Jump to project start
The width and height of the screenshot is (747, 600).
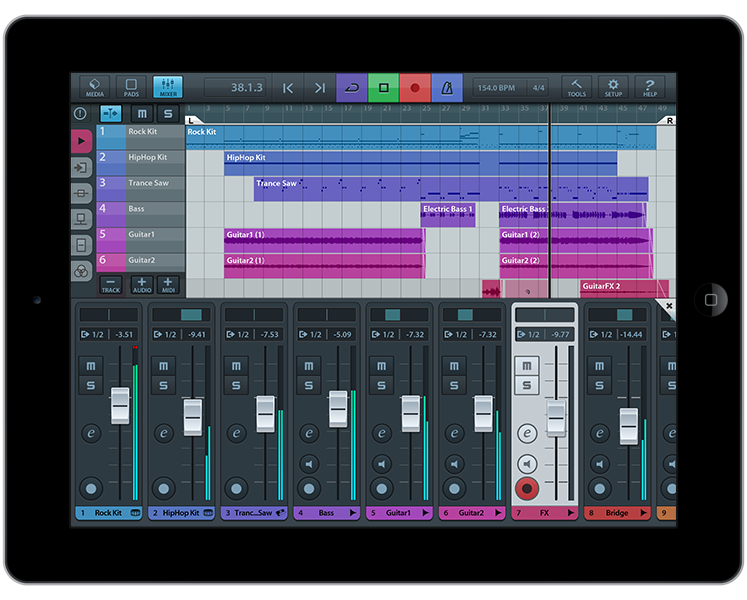[x=288, y=88]
